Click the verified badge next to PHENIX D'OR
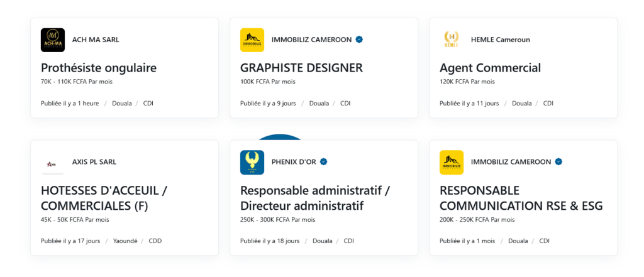Image resolution: width=644 pixels, height=277 pixels. click(x=324, y=161)
